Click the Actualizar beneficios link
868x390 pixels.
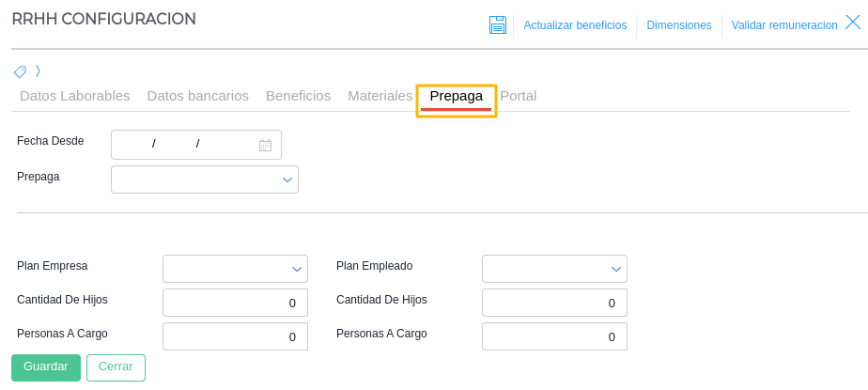click(575, 25)
